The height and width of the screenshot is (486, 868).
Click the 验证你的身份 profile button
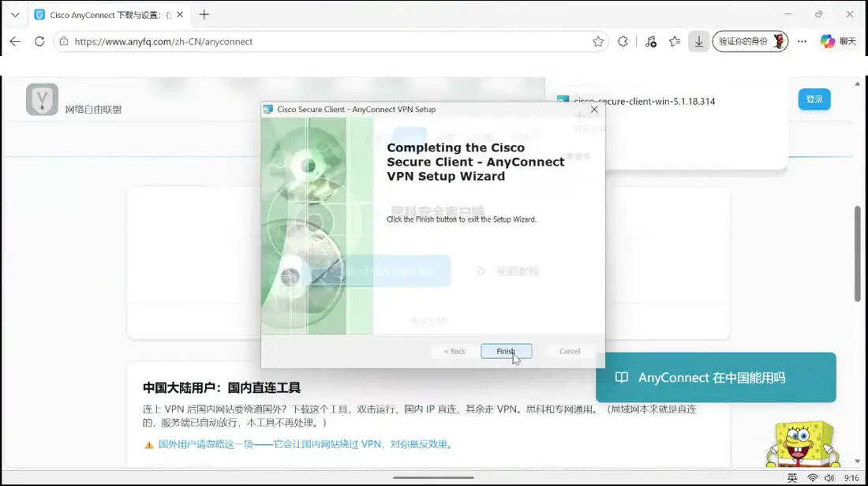[x=750, y=42]
